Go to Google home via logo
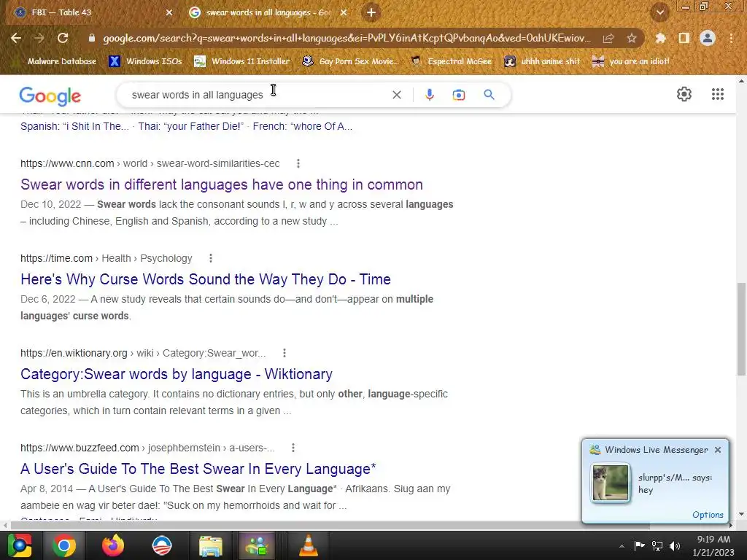The height and width of the screenshot is (560, 747). point(50,96)
